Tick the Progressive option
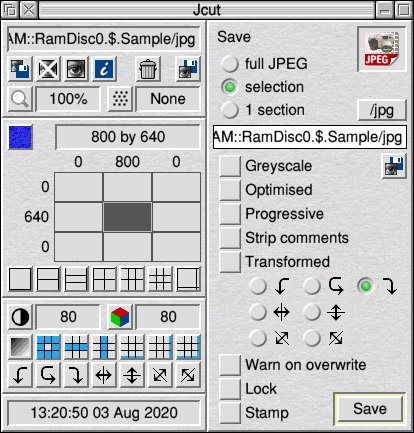Viewport: 414px width, 433px height. point(230,214)
